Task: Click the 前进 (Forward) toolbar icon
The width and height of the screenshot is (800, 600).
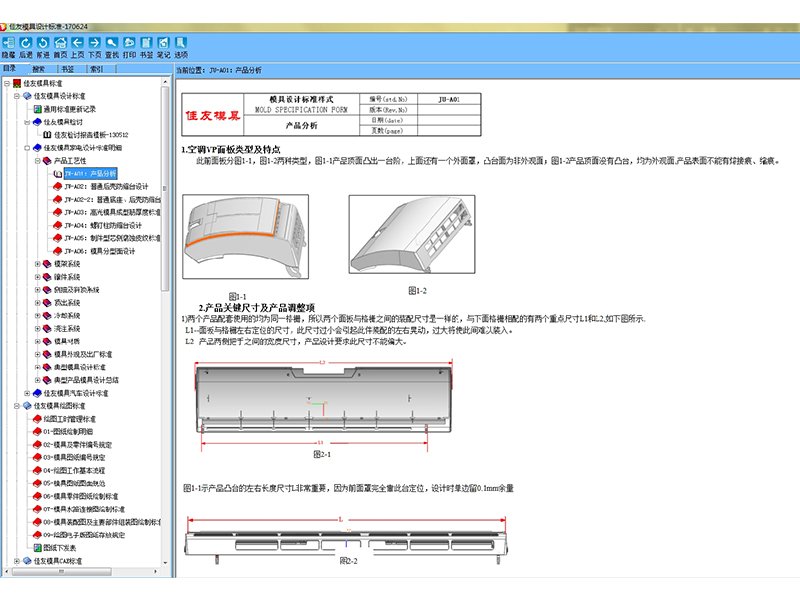Action: coord(43,43)
